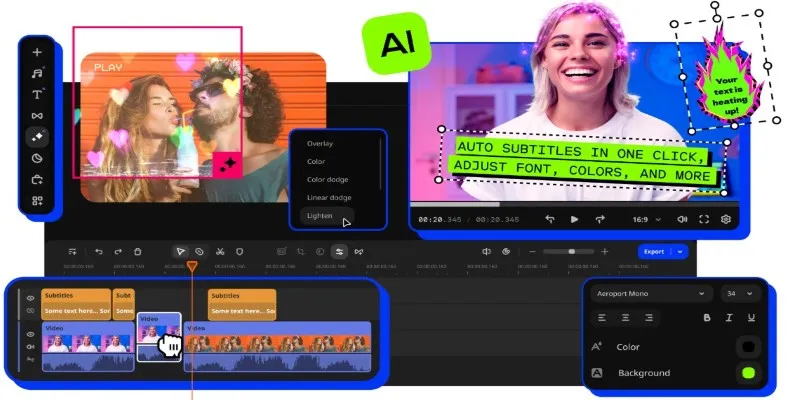Open the Effects sparkle icon in the sidebar

click(x=37, y=137)
